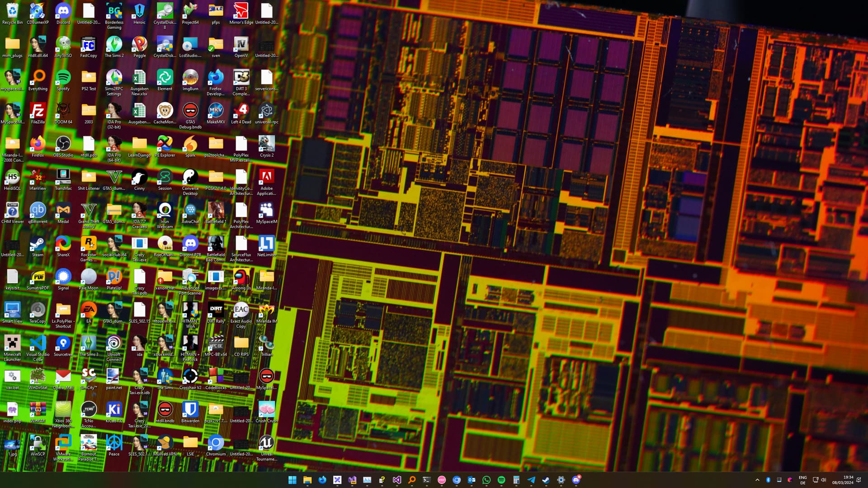Click the FileZilla desktop icon
This screenshot has height=488, width=868.
pos(38,113)
